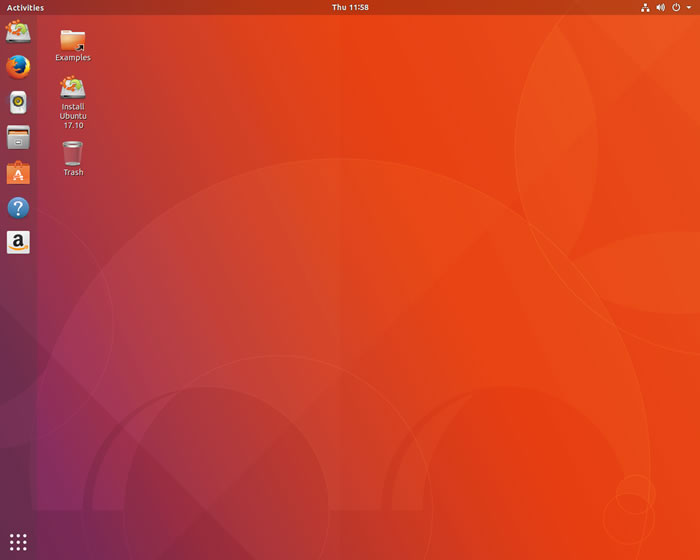Screen dimensions: 700x560
Task: Open the calendar from Thu 11:58 clock
Action: (x=350, y=7)
